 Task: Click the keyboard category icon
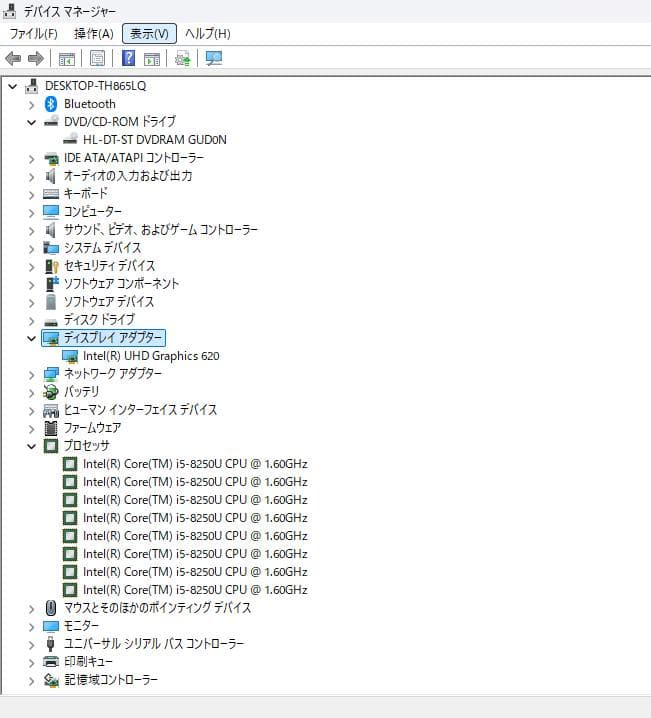coord(51,194)
